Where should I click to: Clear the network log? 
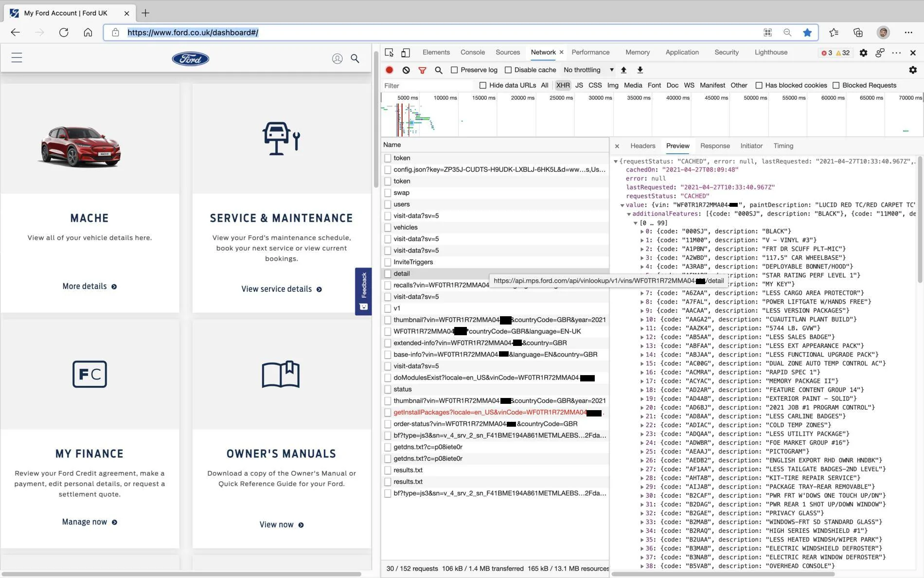(x=406, y=70)
